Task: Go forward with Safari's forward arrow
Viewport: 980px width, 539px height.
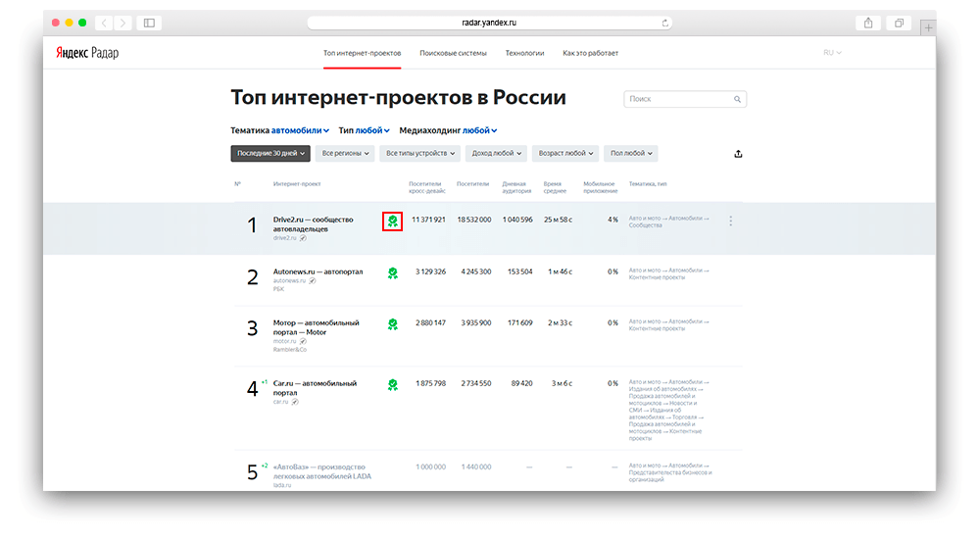Action: coord(123,24)
